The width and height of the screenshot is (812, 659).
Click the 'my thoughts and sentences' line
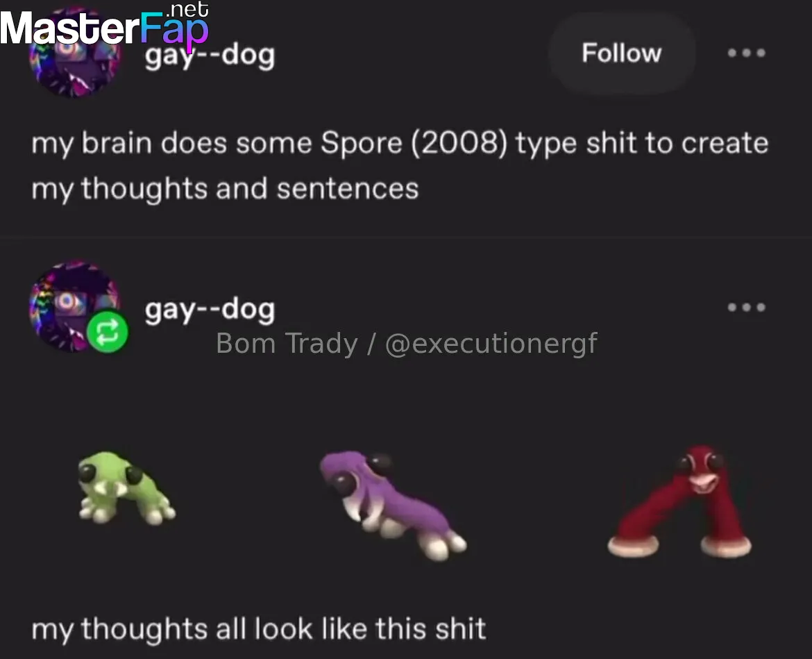click(225, 189)
